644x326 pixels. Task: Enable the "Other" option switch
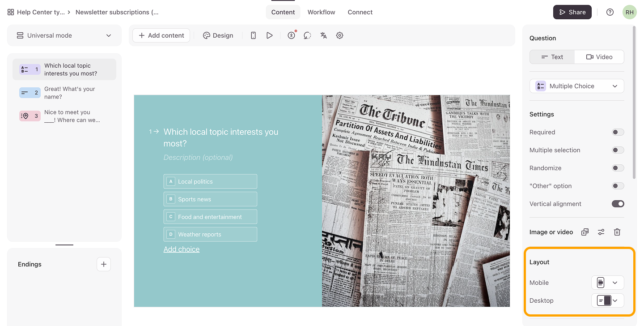[x=618, y=186]
